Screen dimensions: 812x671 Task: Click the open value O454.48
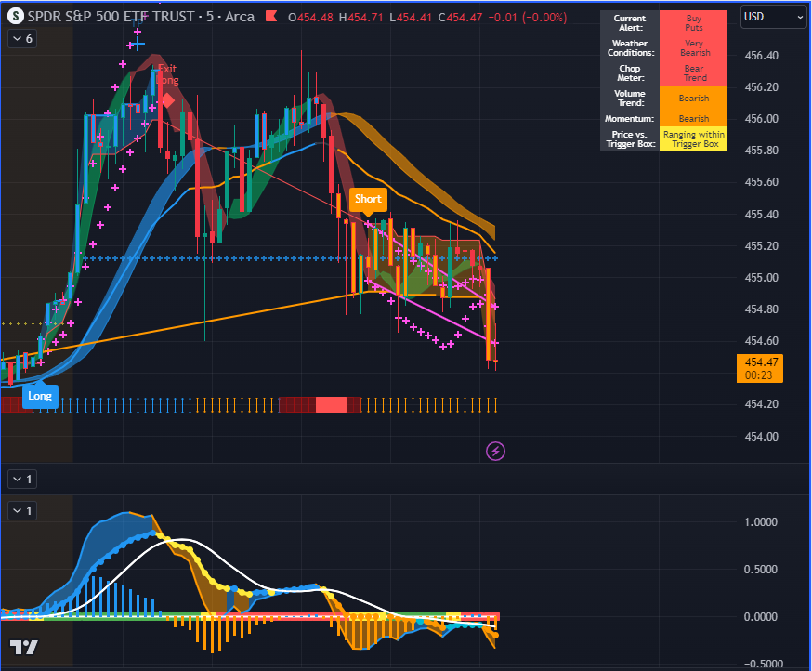(310, 17)
